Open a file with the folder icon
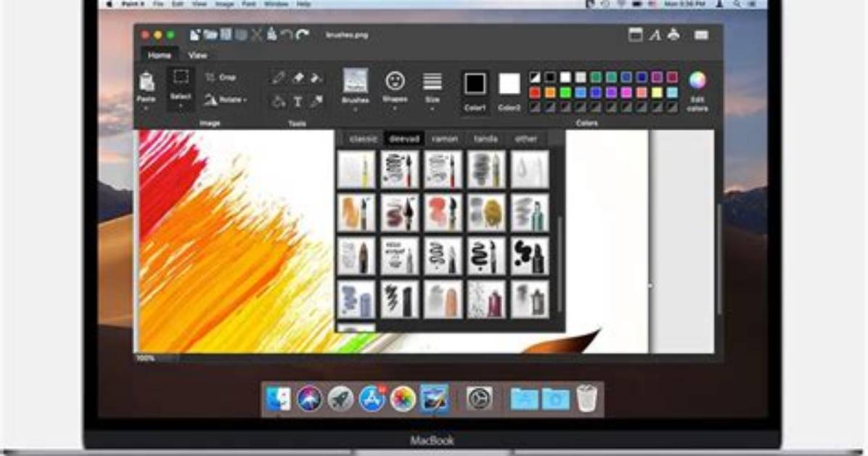The height and width of the screenshot is (456, 868). coord(210,35)
